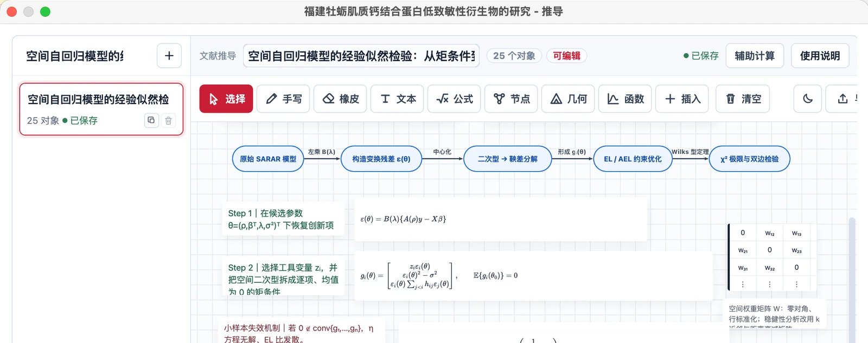Select the 空间自回归模型的经验似然检 sidebar board card

coord(101,109)
